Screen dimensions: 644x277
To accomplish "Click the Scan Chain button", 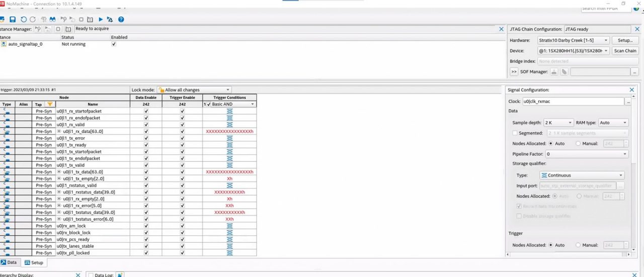I will [x=625, y=51].
